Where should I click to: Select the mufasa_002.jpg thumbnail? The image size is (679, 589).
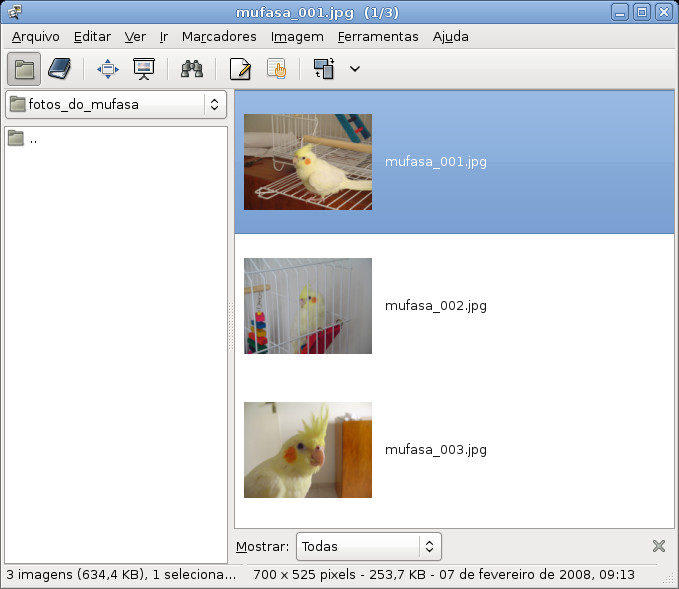click(x=308, y=306)
